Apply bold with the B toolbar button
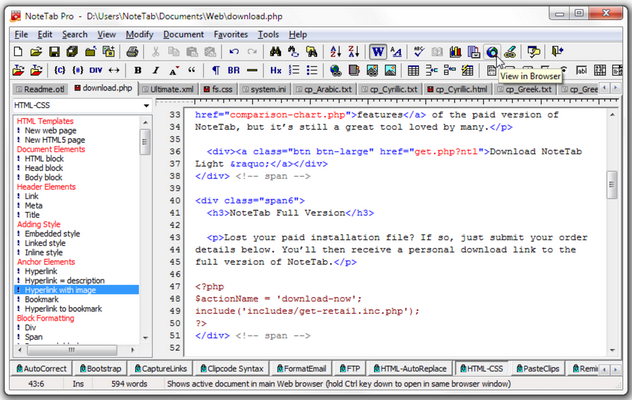This screenshot has height=400, width=632. (138, 70)
